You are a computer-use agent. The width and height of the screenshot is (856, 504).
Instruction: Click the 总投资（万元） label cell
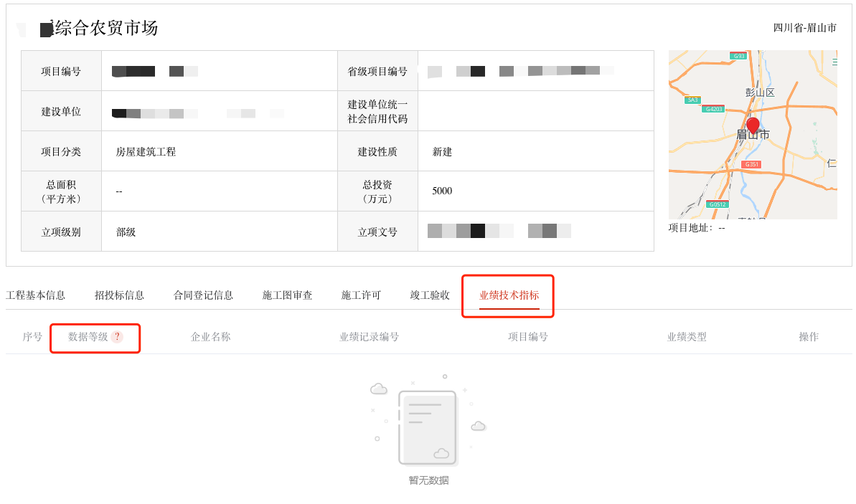pos(378,191)
